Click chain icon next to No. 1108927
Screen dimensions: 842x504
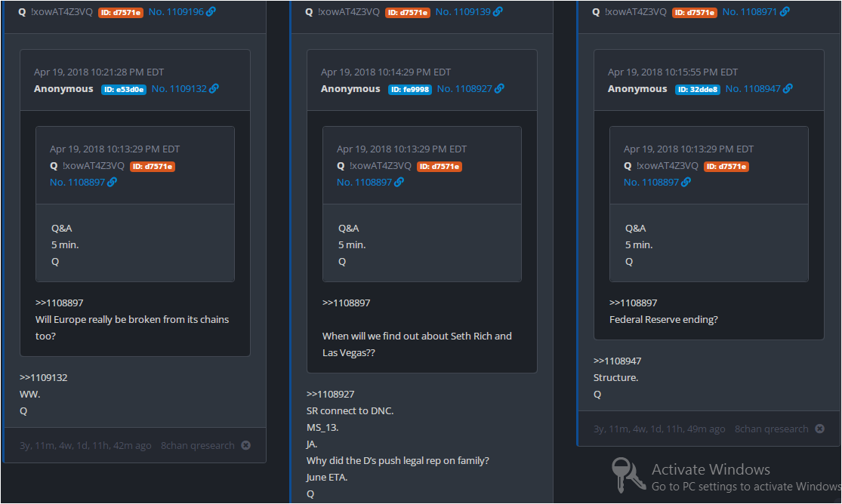coord(499,88)
